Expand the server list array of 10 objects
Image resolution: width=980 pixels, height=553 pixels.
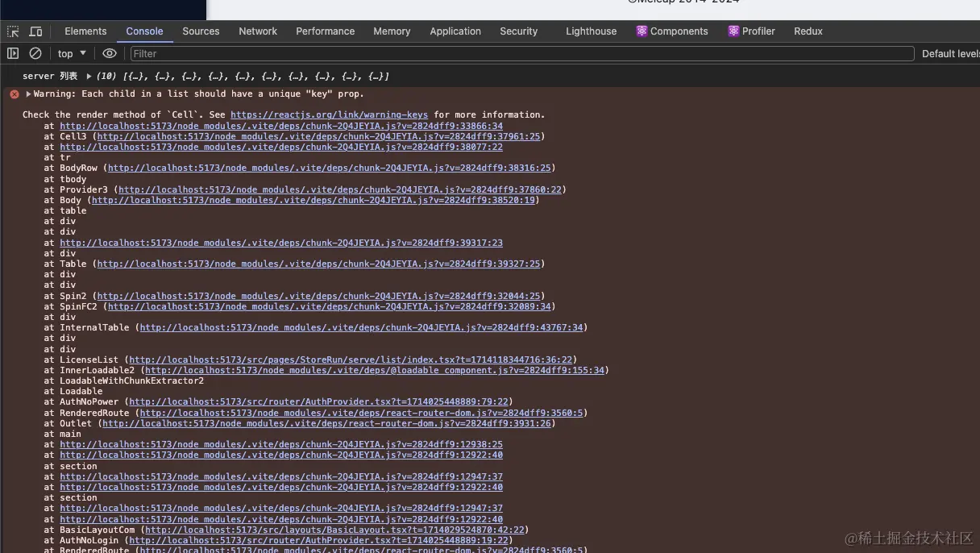pos(89,77)
